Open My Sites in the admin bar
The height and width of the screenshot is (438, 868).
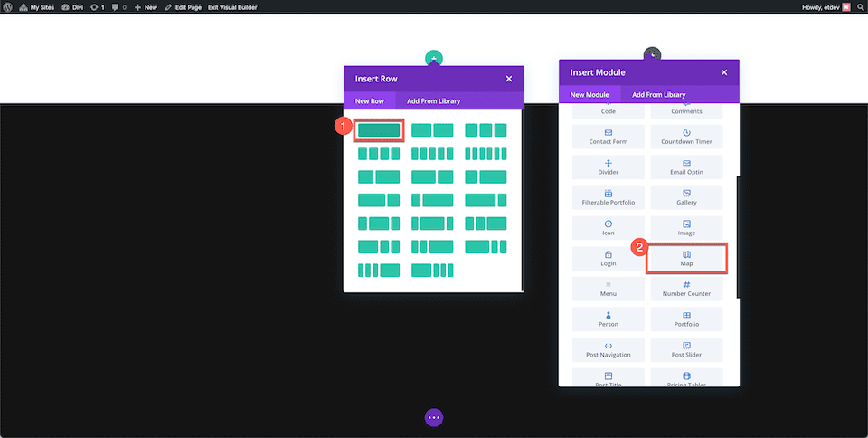pos(37,8)
